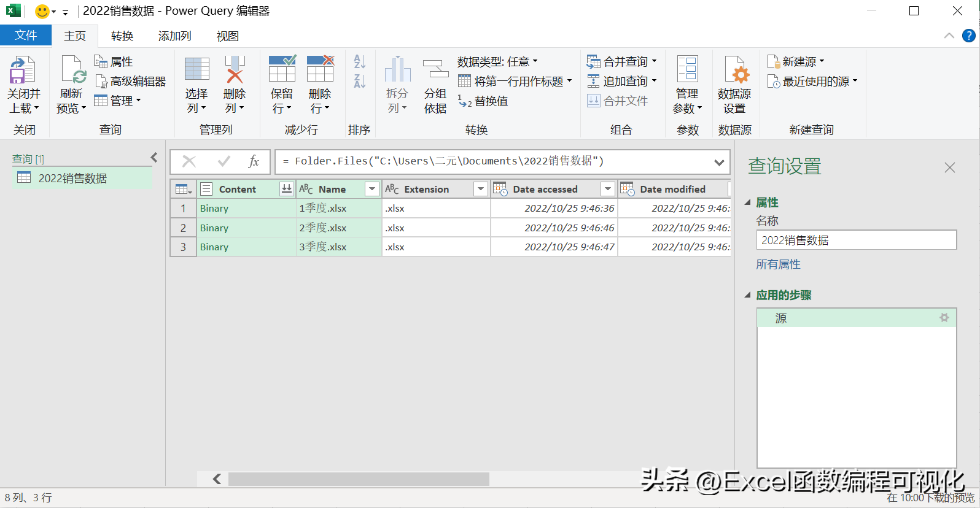The image size is (980, 508).
Task: Switch to the View (视图) tab
Action: tap(227, 36)
